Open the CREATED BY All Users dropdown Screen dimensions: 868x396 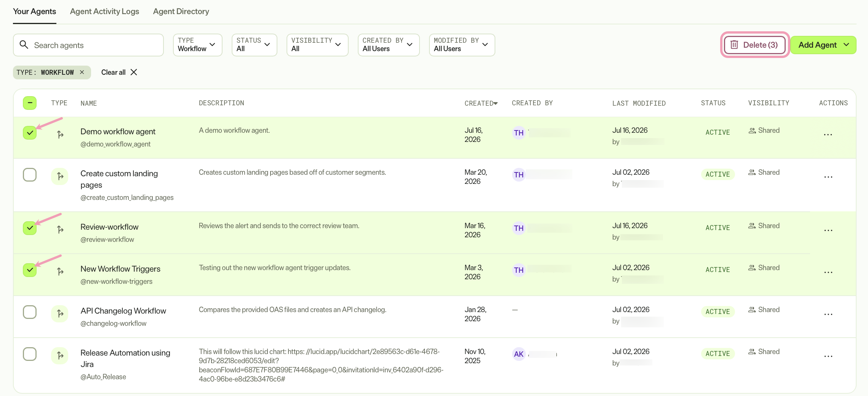pyautogui.click(x=388, y=45)
